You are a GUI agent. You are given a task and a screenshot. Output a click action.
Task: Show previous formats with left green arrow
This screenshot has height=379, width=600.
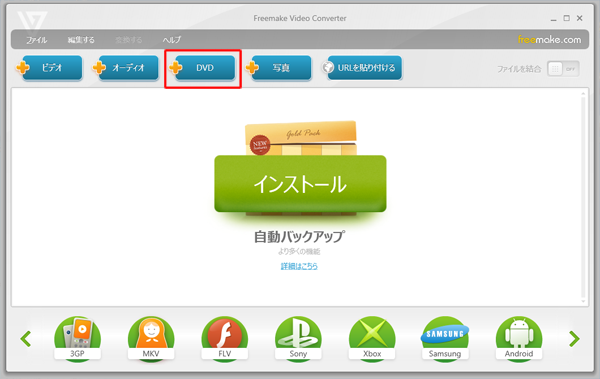coord(26,339)
